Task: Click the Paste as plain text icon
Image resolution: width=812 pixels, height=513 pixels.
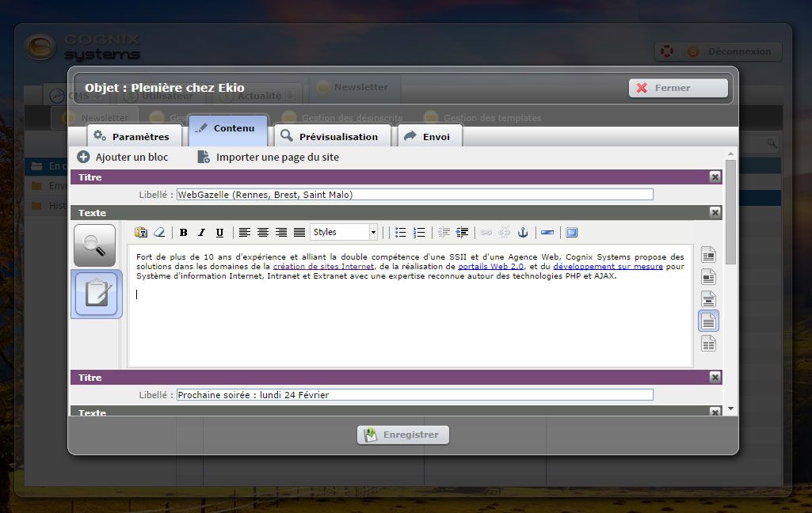Action: pos(141,233)
